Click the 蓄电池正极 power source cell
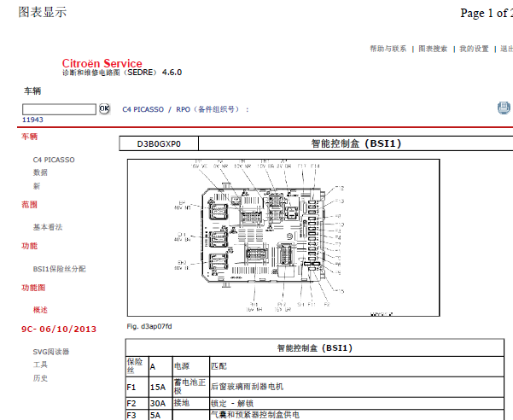 [191, 388]
